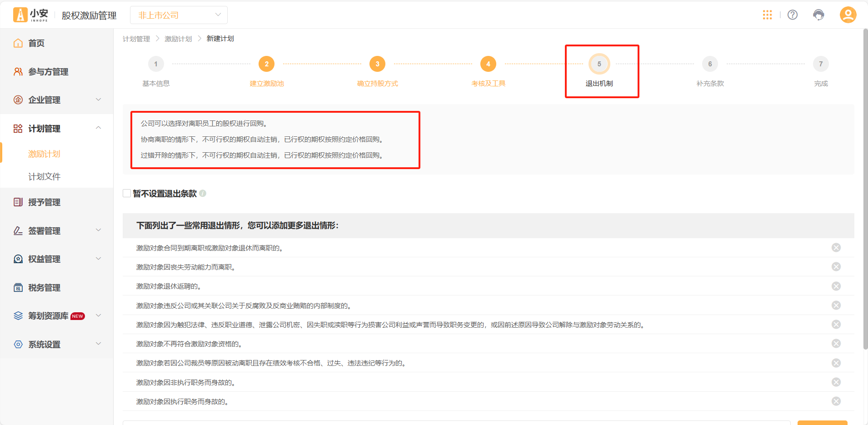Select step 5 退出机制
This screenshot has height=425, width=868.
(x=599, y=64)
